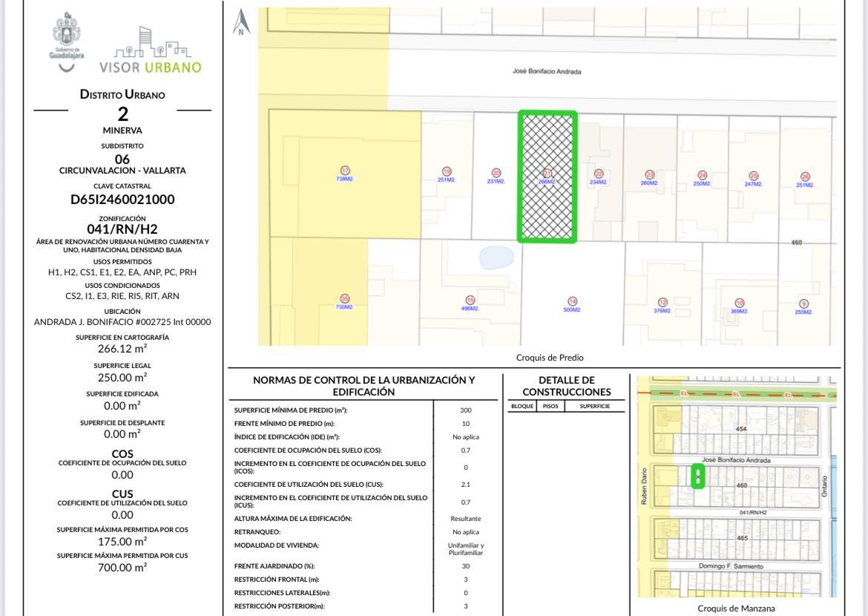Click the green highlighted hatched parcel 21
This screenshot has height=616, width=868.
pyautogui.click(x=548, y=177)
